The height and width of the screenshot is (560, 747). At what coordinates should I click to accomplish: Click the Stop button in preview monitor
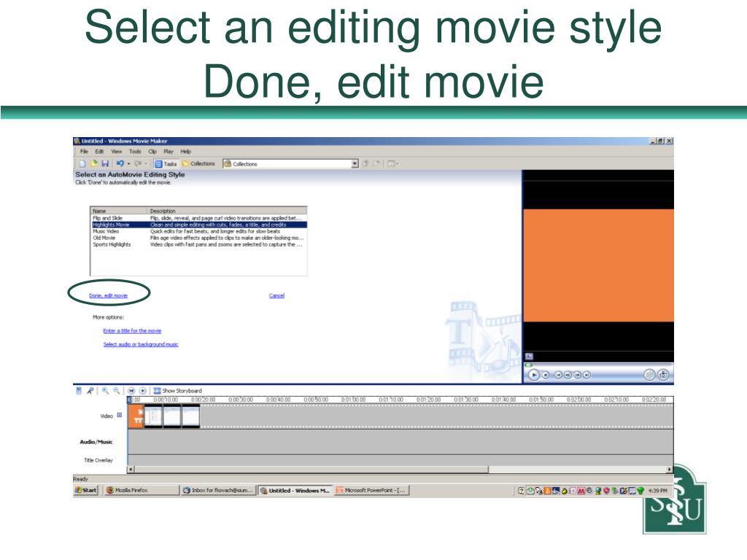click(546, 376)
